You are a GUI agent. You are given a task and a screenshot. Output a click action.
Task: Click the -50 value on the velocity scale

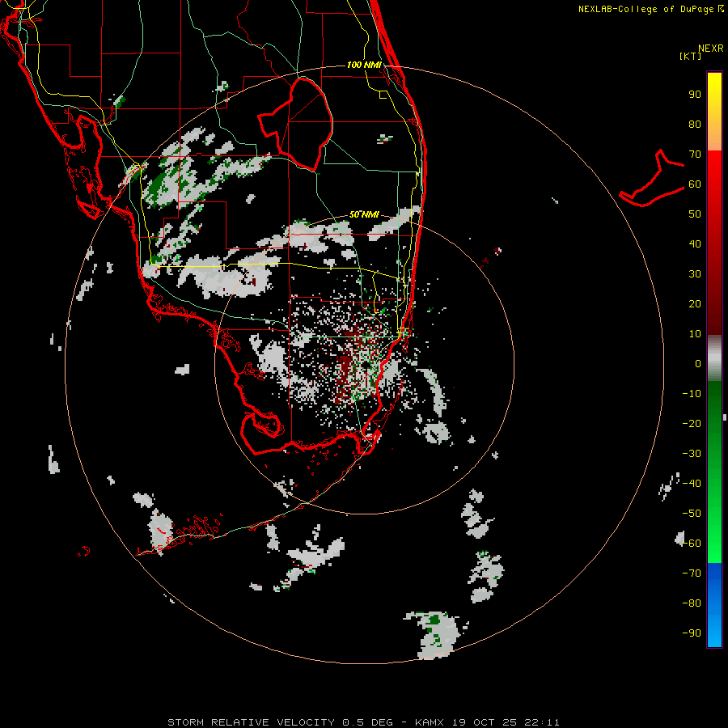[x=692, y=514]
